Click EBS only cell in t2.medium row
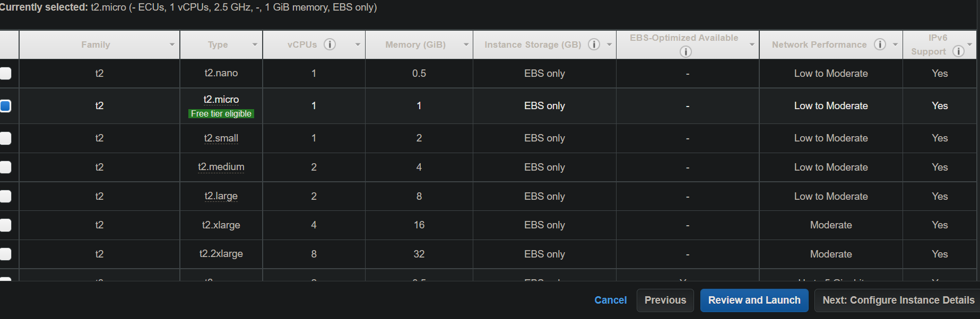 544,167
